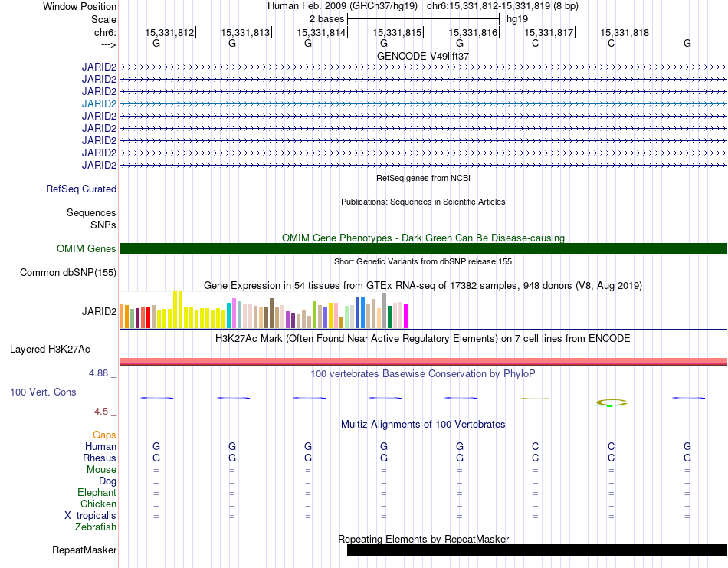
Task: Click the Scale 2 bases bar
Action: pos(424,19)
